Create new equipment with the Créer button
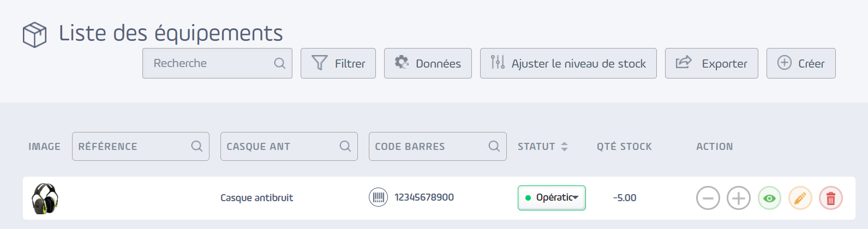This screenshot has width=868, height=229. [801, 63]
